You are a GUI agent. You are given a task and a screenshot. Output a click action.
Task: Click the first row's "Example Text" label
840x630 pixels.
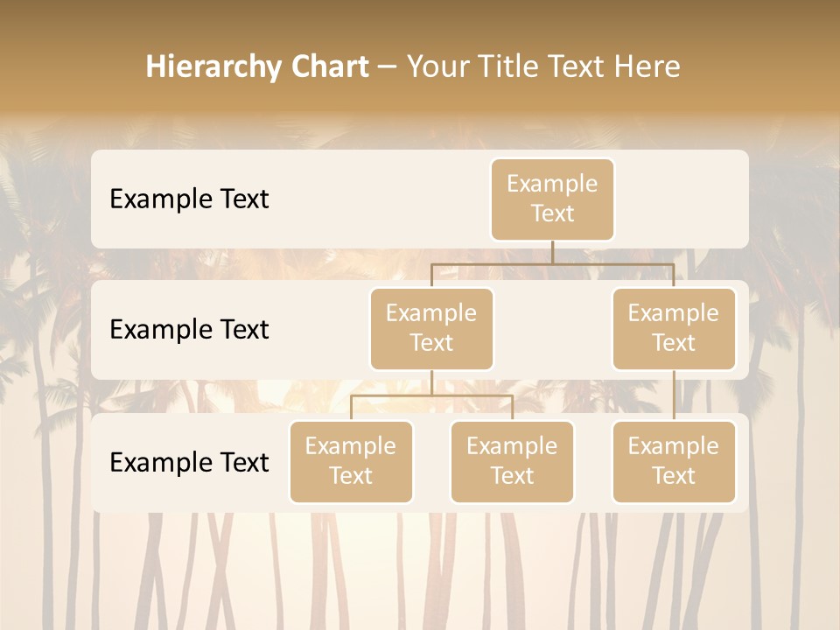(189, 199)
